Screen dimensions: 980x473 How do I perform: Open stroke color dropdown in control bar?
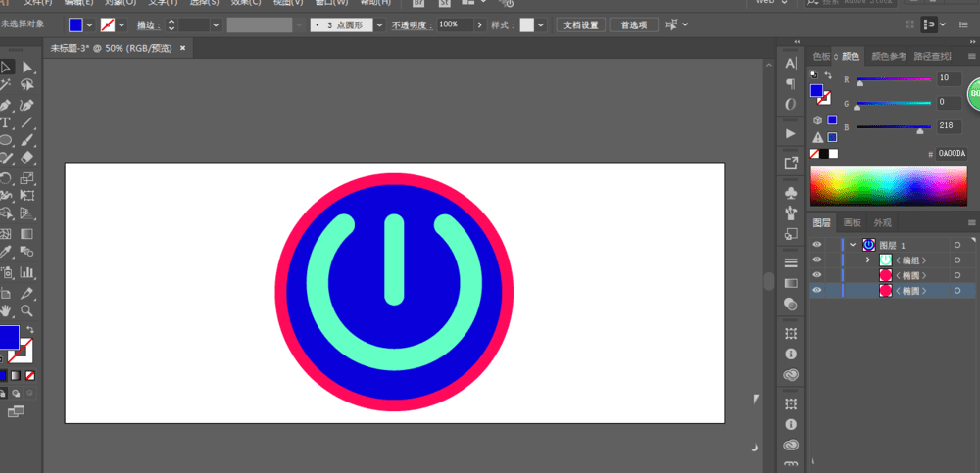point(122,25)
